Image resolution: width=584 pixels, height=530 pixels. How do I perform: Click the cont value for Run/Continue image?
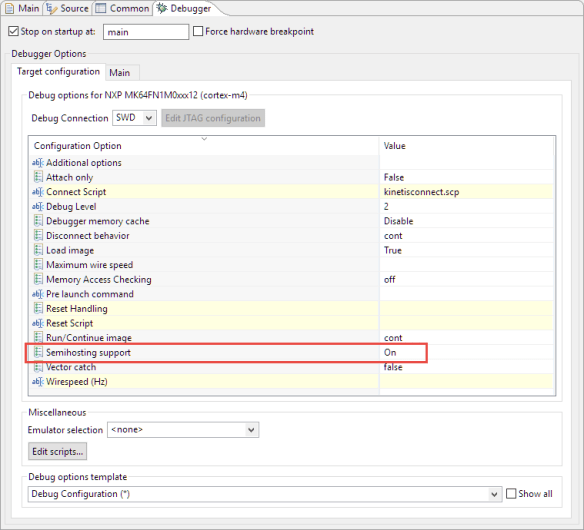[393, 338]
